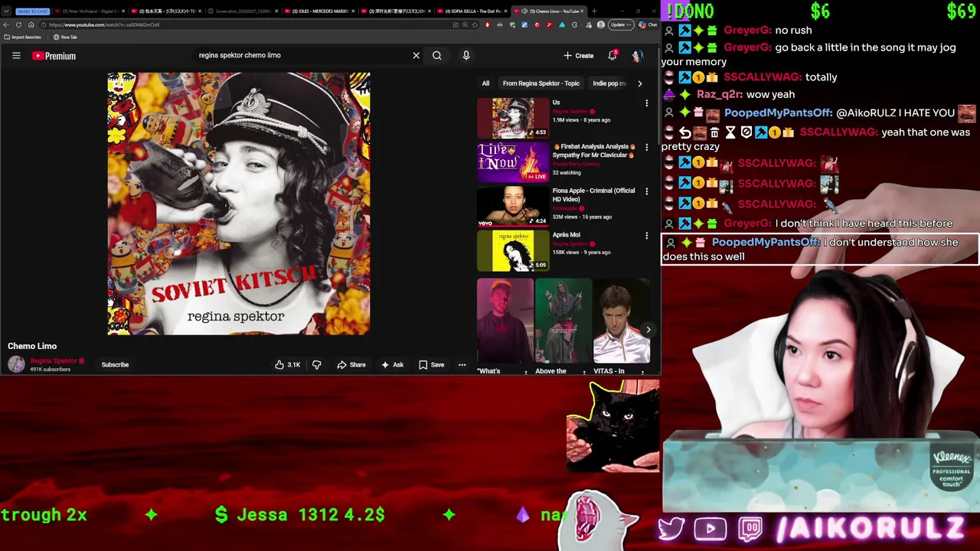Dislike the Chemo Limo video
The image size is (980, 551).
tap(316, 365)
